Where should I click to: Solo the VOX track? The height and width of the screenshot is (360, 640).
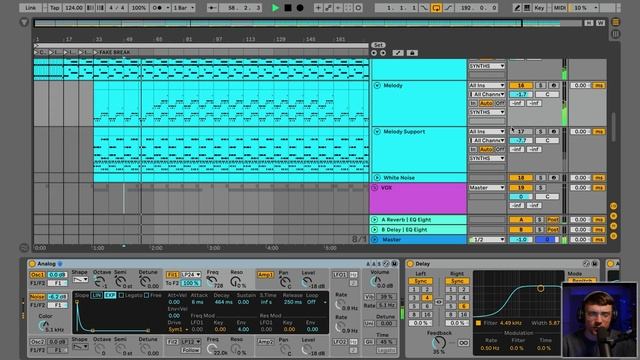tap(540, 187)
